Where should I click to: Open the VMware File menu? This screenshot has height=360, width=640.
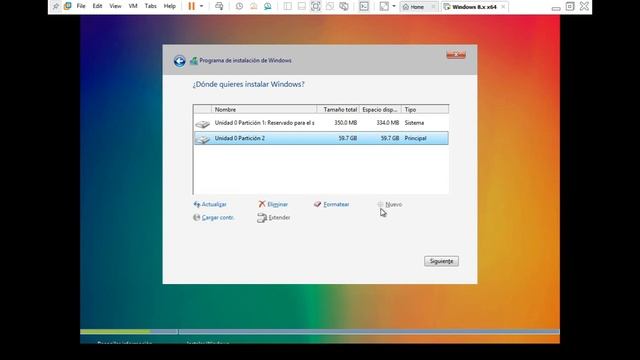[x=81, y=6]
